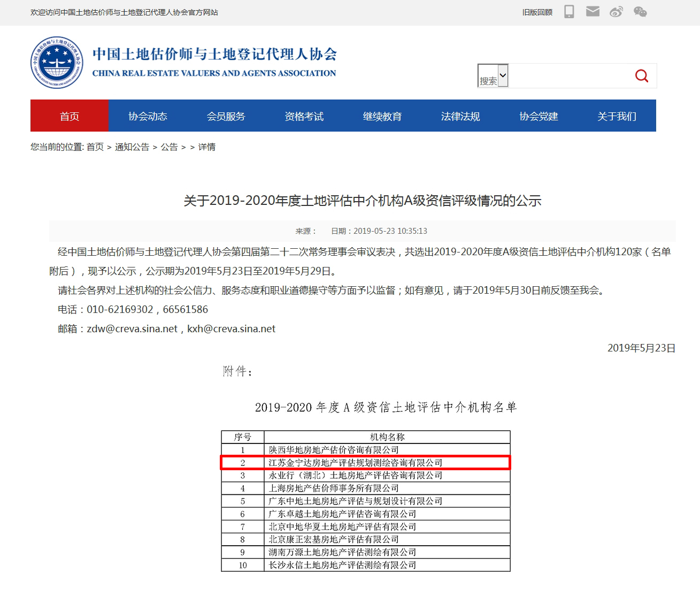This screenshot has height=589, width=700.
Task: Open 协会动态 menu item
Action: [148, 116]
